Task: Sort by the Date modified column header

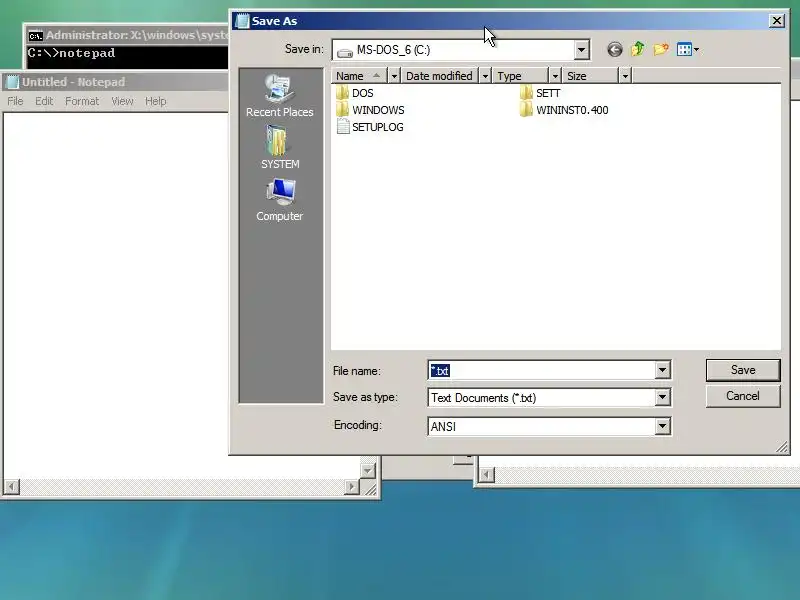Action: point(440,76)
